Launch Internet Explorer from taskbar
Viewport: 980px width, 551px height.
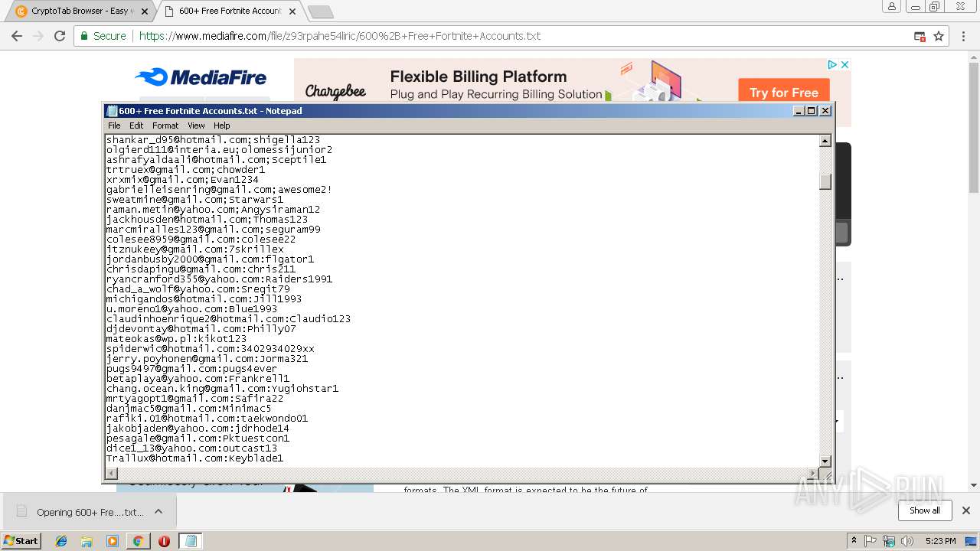(x=61, y=541)
